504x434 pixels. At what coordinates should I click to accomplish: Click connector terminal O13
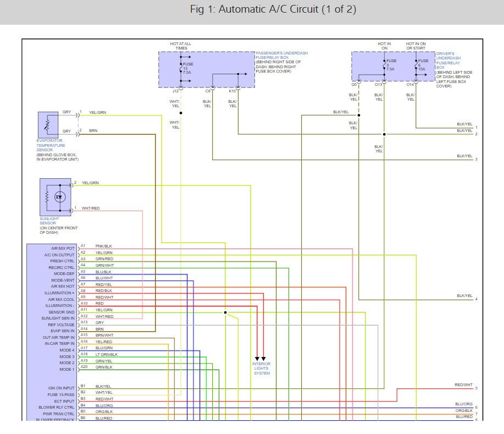coord(378,84)
